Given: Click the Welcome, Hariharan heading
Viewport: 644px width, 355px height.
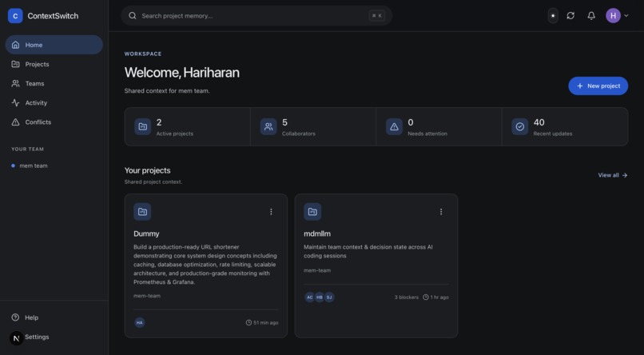Looking at the screenshot, I should 182,72.
